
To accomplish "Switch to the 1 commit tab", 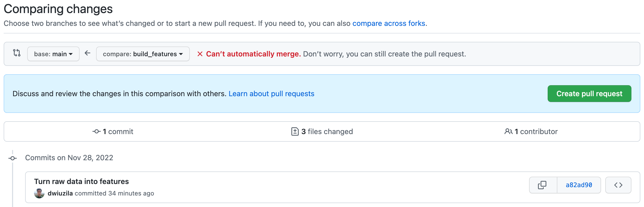I will (x=118, y=131).
